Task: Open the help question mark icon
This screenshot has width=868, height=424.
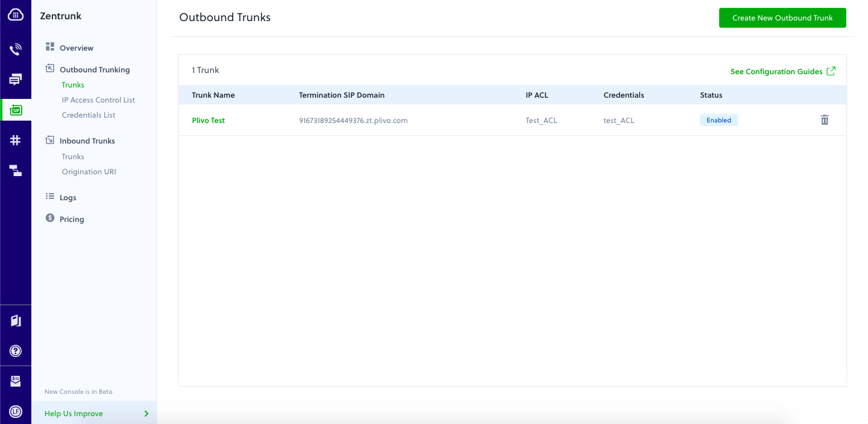Action: (x=16, y=350)
